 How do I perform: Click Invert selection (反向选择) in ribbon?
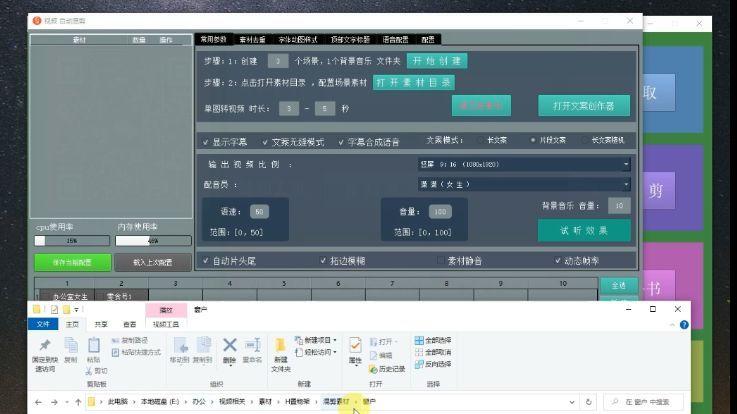click(x=433, y=364)
